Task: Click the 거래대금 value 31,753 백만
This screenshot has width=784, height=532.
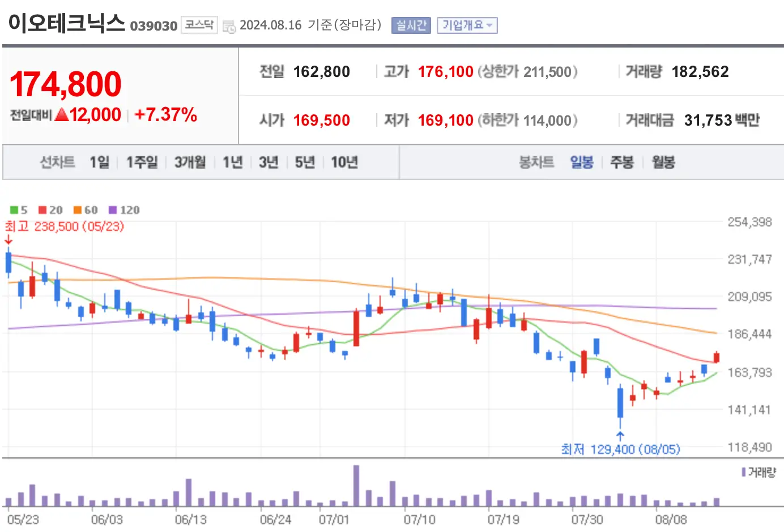Action: (x=722, y=120)
